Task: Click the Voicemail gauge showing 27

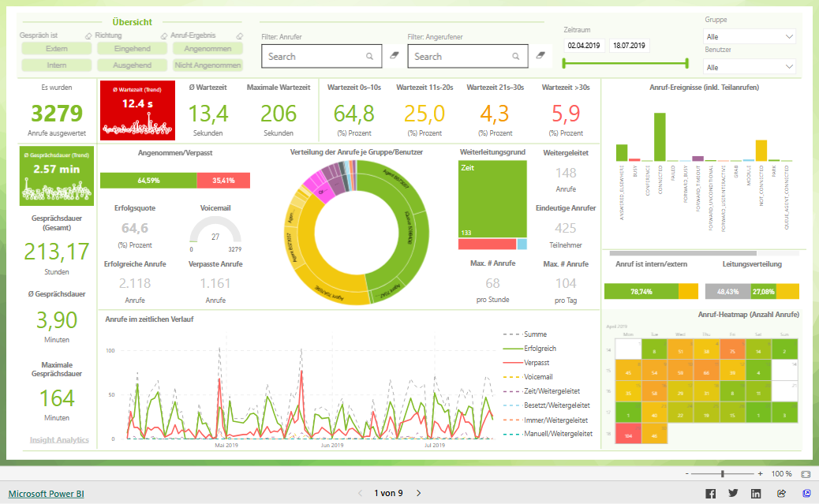Action: point(215,230)
